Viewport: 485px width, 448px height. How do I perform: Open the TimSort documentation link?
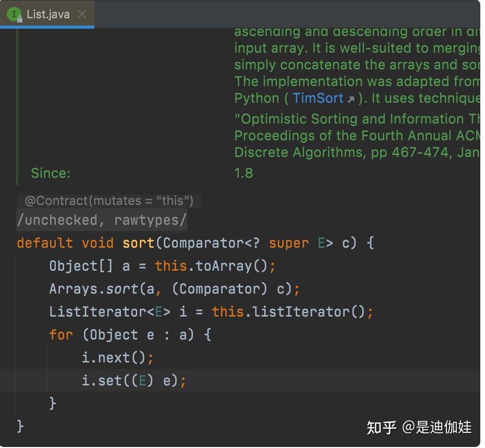coord(318,99)
